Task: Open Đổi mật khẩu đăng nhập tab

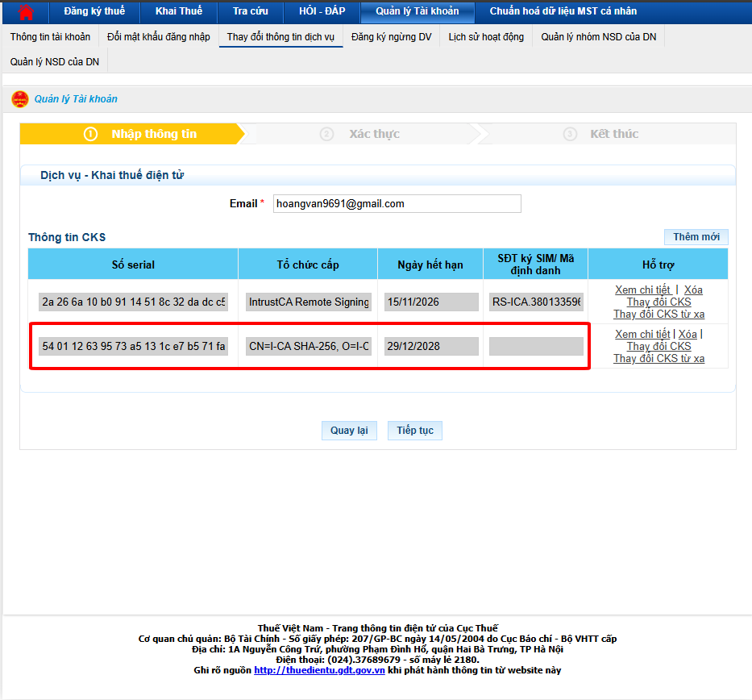Action: click(159, 37)
